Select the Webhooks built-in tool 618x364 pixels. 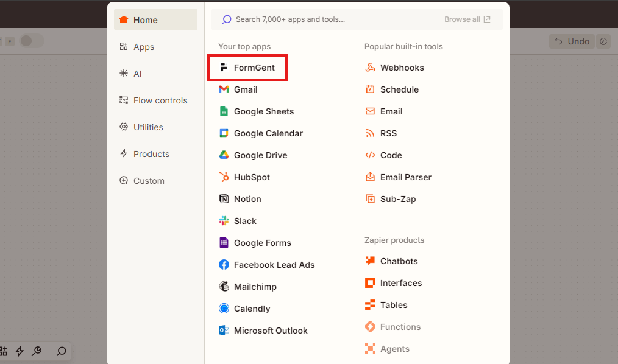394,68
